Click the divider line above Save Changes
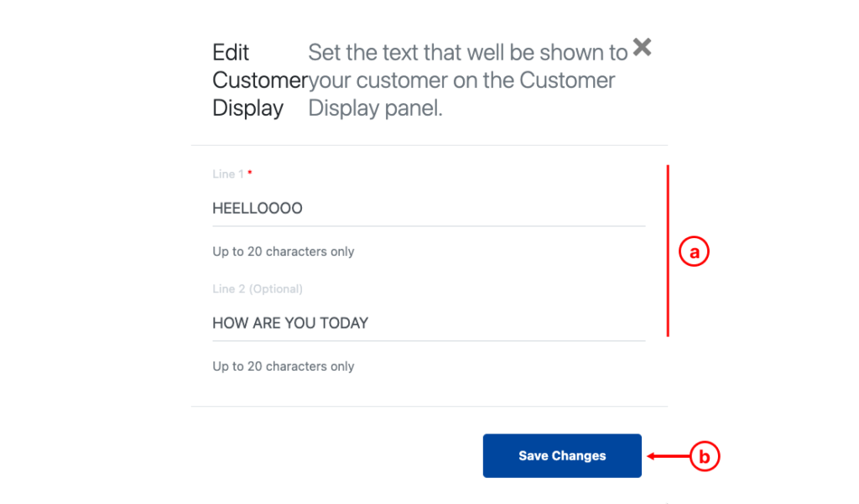The width and height of the screenshot is (859, 504). click(x=429, y=407)
